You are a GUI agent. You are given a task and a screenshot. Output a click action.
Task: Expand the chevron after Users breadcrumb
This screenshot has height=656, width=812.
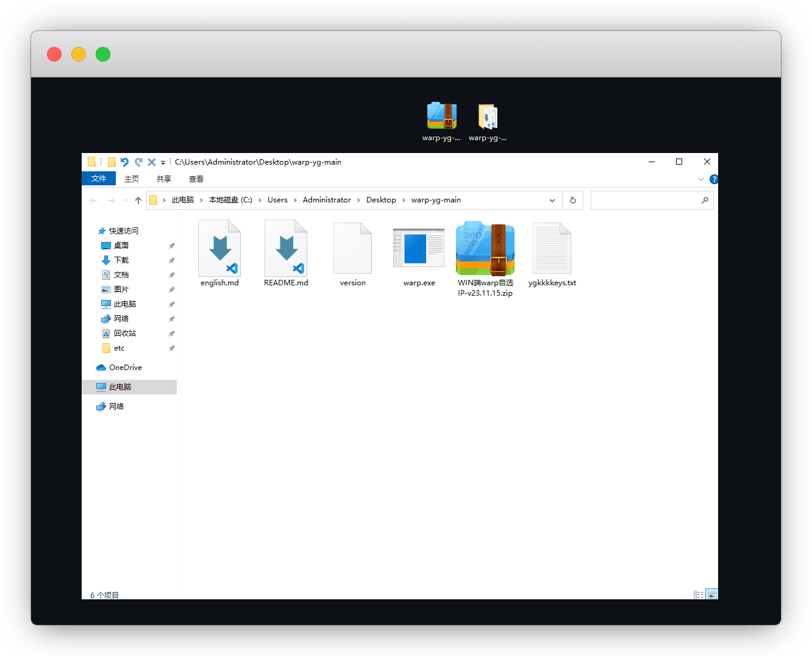coord(295,200)
